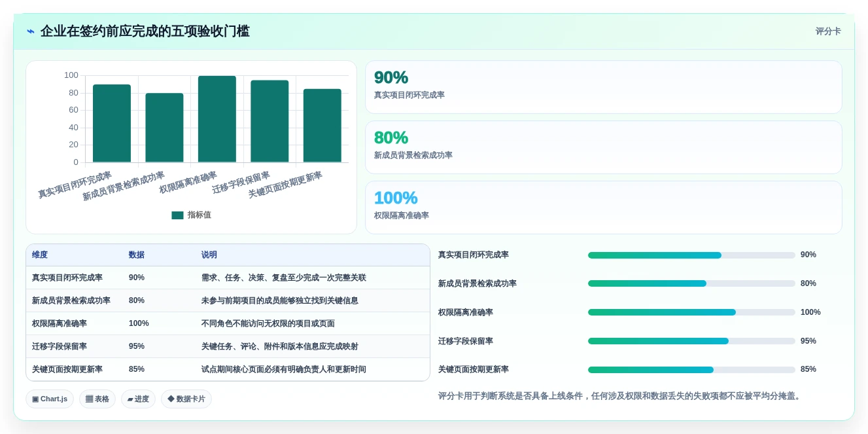This screenshot has width=868, height=434.
Task: Click the 95% value beside progress bar
Action: pyautogui.click(x=808, y=341)
